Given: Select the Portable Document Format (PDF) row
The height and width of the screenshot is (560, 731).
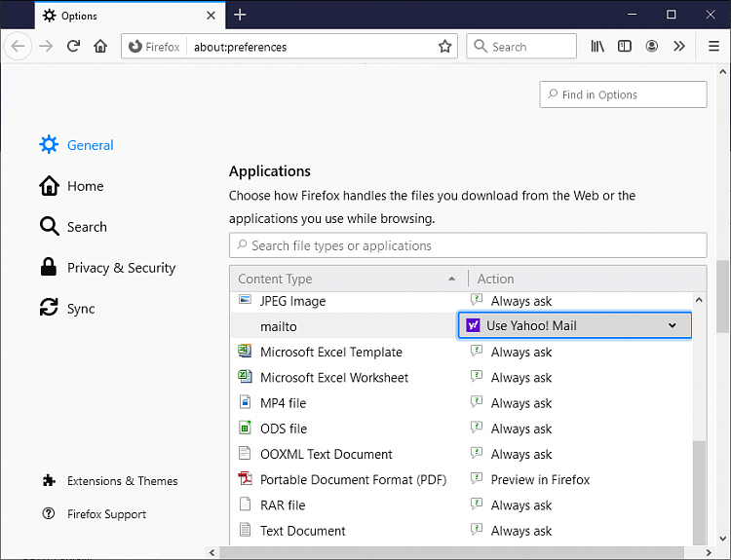Looking at the screenshot, I should coord(353,479).
